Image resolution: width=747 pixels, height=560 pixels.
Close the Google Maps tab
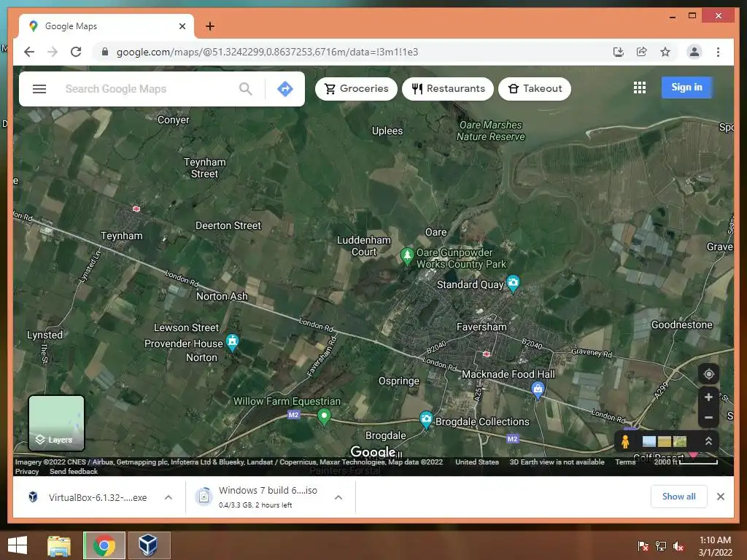click(x=182, y=26)
